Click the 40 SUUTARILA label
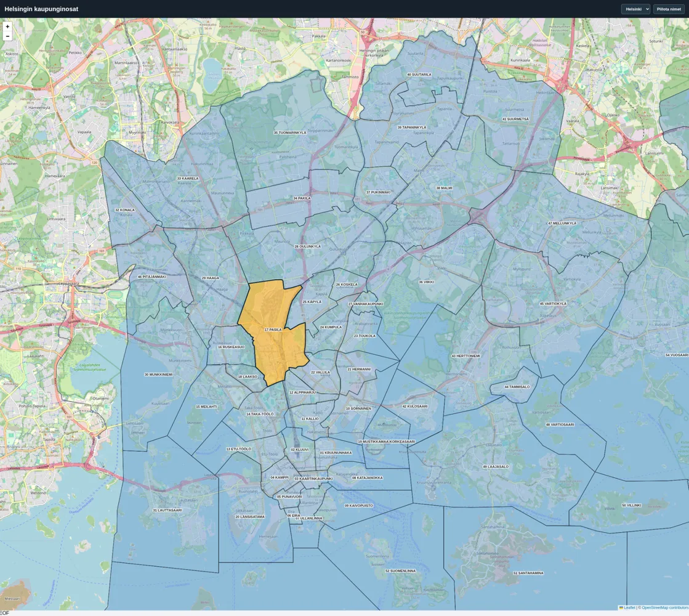 point(419,75)
